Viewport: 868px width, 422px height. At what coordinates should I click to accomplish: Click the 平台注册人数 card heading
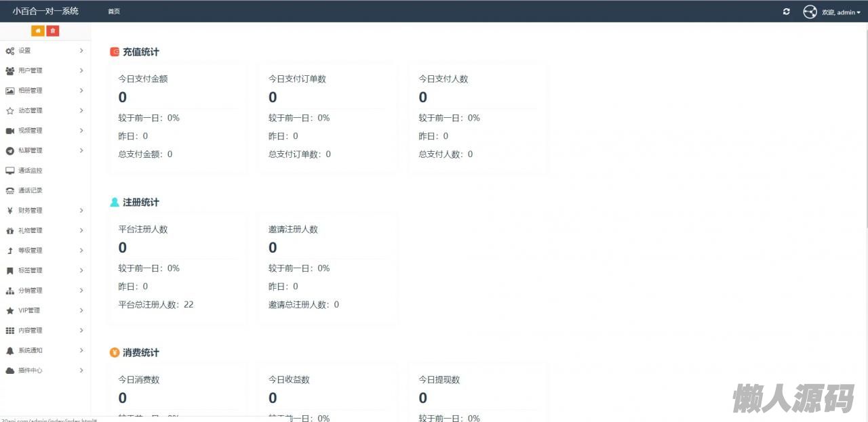pyautogui.click(x=143, y=229)
